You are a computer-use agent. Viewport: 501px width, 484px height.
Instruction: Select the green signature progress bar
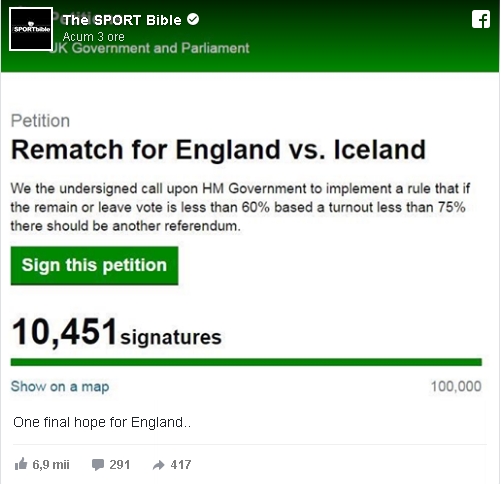point(246,362)
